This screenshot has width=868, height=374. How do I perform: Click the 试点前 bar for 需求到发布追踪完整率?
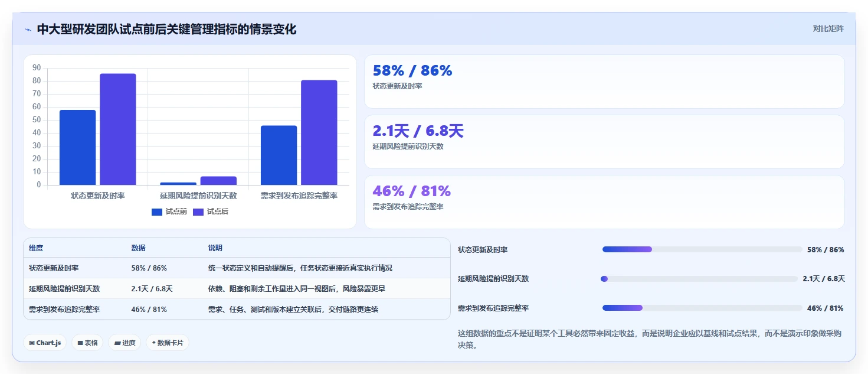point(279,155)
